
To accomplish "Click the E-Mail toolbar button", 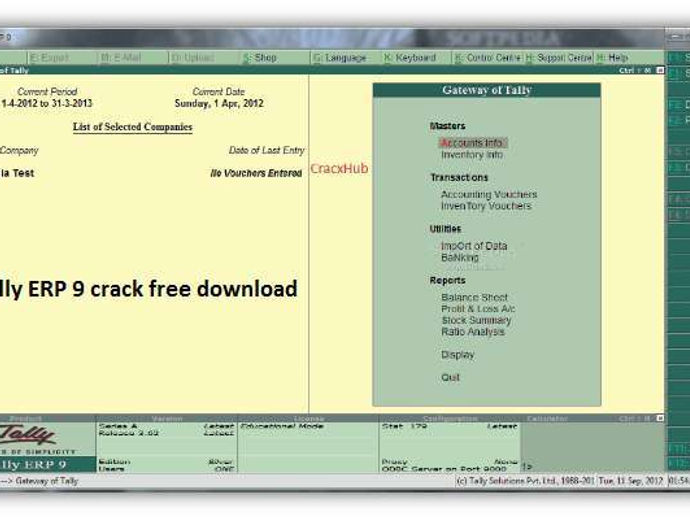I will click(121, 58).
